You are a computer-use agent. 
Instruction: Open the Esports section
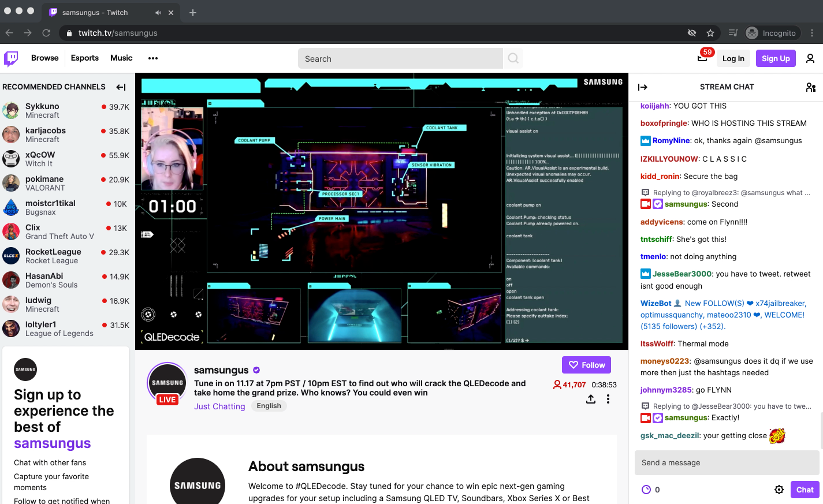click(85, 58)
